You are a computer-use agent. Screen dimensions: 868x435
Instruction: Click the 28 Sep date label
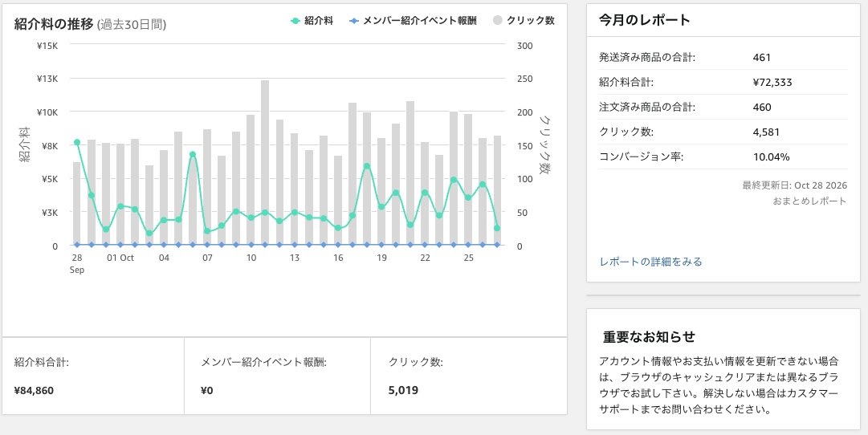click(77, 264)
